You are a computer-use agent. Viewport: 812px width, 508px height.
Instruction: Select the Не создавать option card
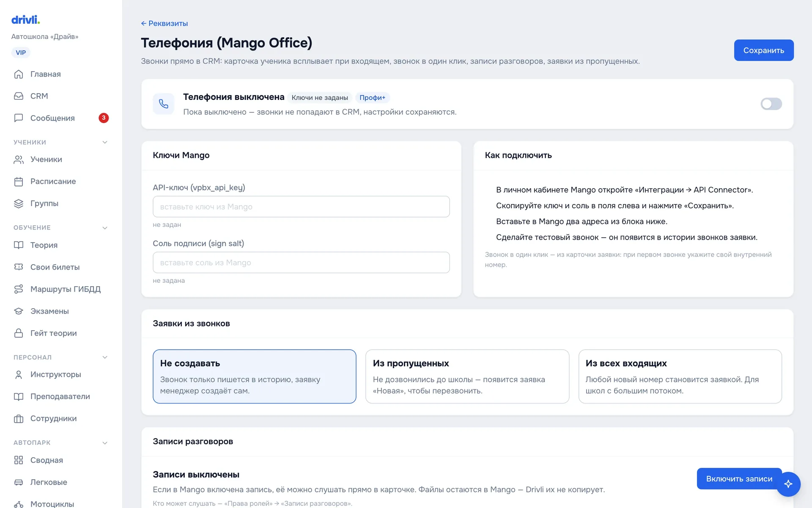click(x=255, y=376)
